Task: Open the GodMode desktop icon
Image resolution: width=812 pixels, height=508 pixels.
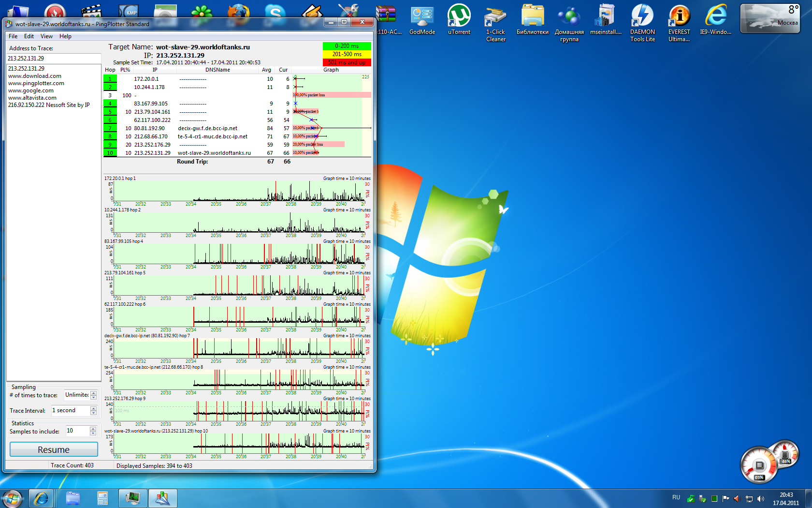Action: point(422,19)
